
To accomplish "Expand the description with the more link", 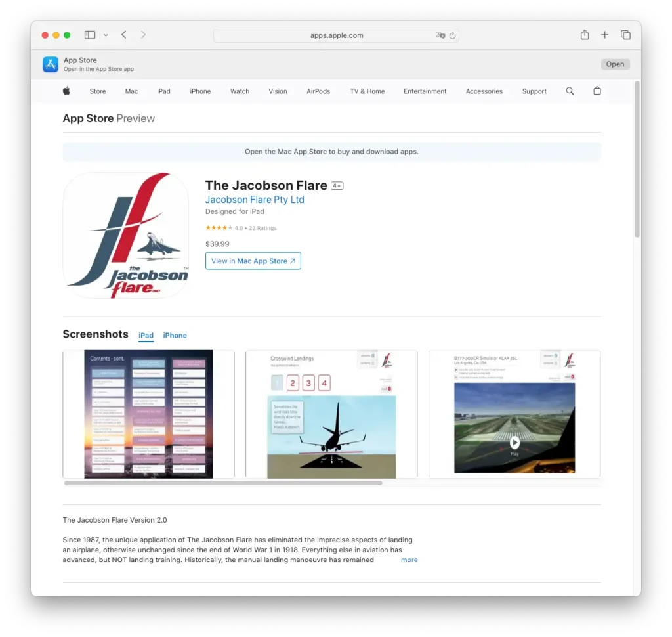I will coord(409,560).
